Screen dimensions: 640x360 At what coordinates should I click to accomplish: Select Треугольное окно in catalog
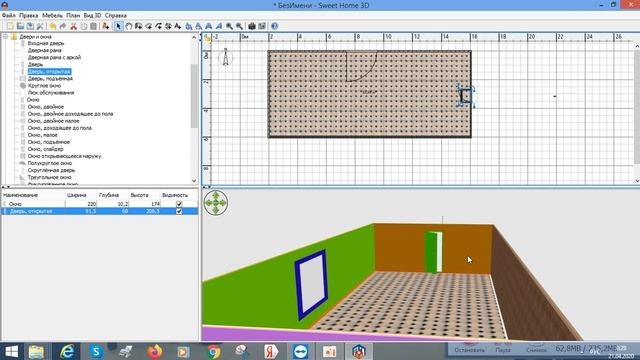[49, 177]
